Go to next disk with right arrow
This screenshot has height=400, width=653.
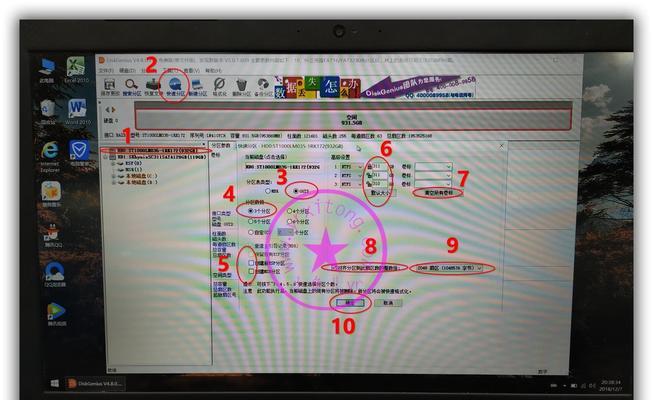point(113,110)
